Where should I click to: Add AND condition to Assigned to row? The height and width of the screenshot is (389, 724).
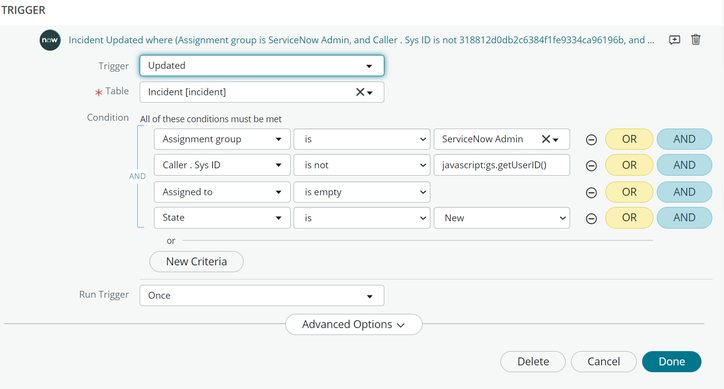(684, 192)
